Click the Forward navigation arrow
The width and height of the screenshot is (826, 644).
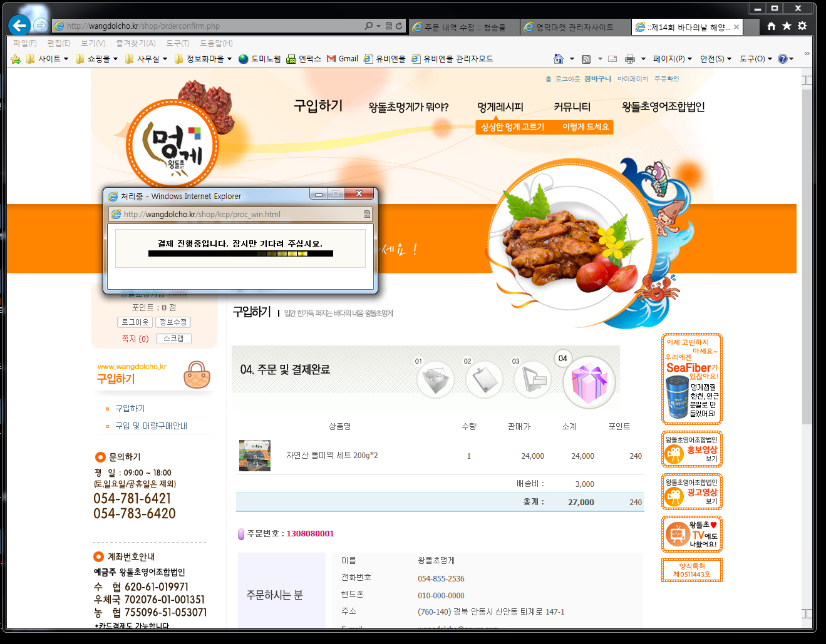coord(41,25)
